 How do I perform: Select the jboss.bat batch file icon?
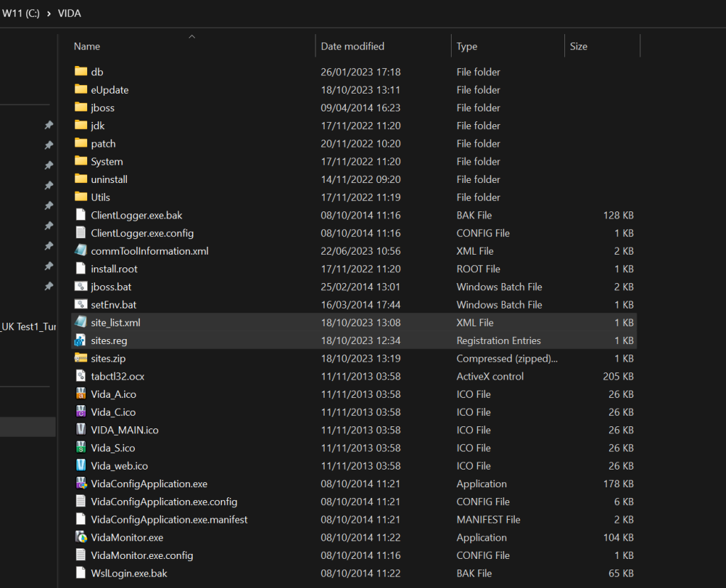point(81,287)
